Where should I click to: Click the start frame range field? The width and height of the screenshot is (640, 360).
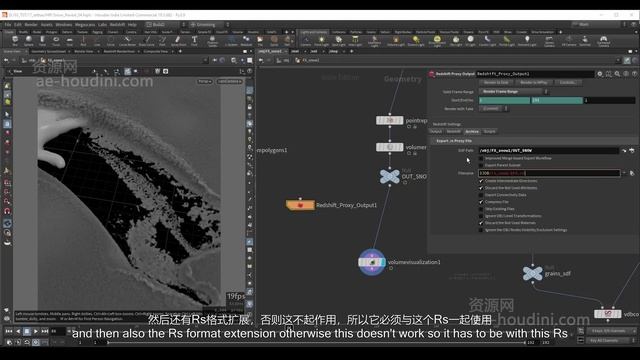(504, 100)
